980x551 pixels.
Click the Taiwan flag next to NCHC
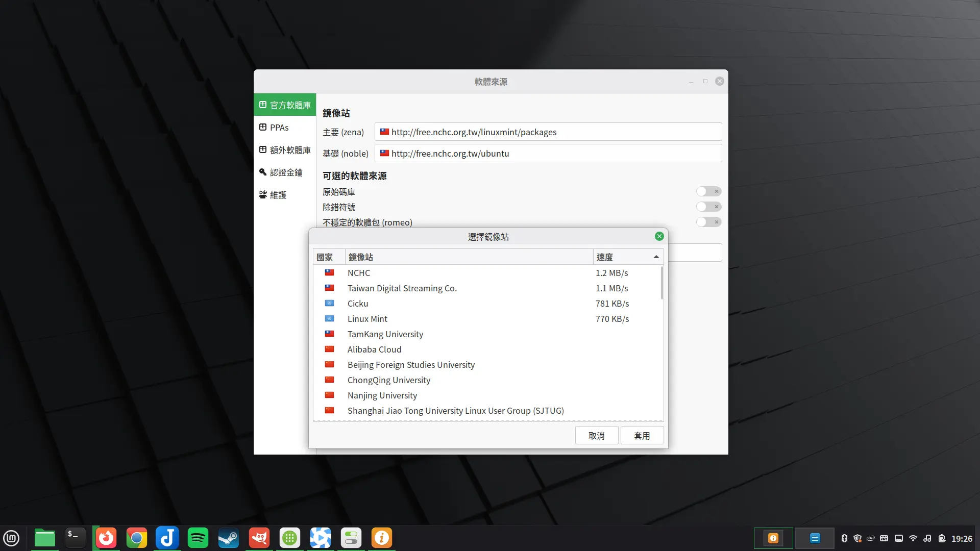(x=330, y=272)
